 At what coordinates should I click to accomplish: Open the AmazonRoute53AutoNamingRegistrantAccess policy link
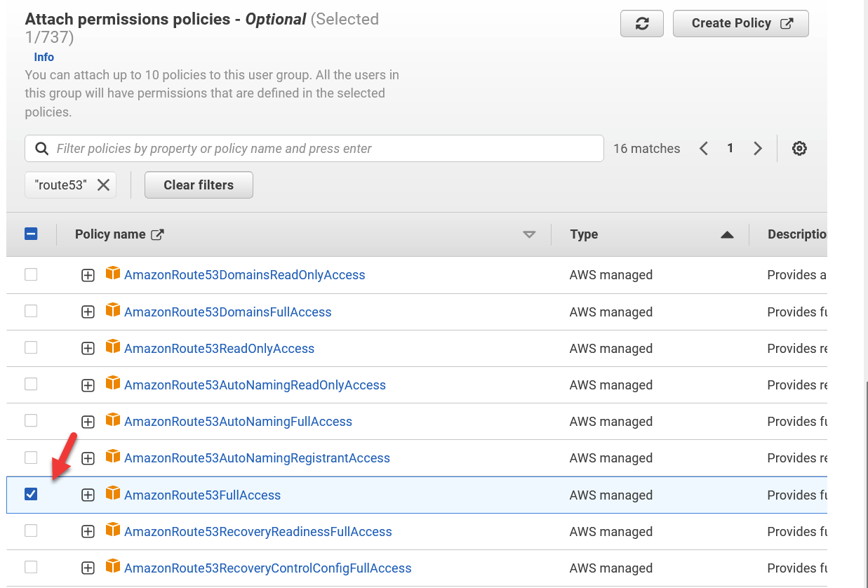tap(257, 458)
